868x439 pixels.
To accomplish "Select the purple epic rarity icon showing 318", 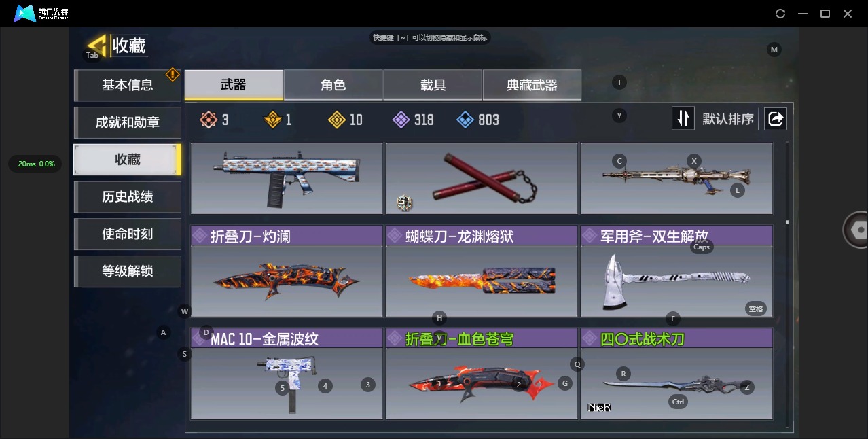I will point(401,120).
